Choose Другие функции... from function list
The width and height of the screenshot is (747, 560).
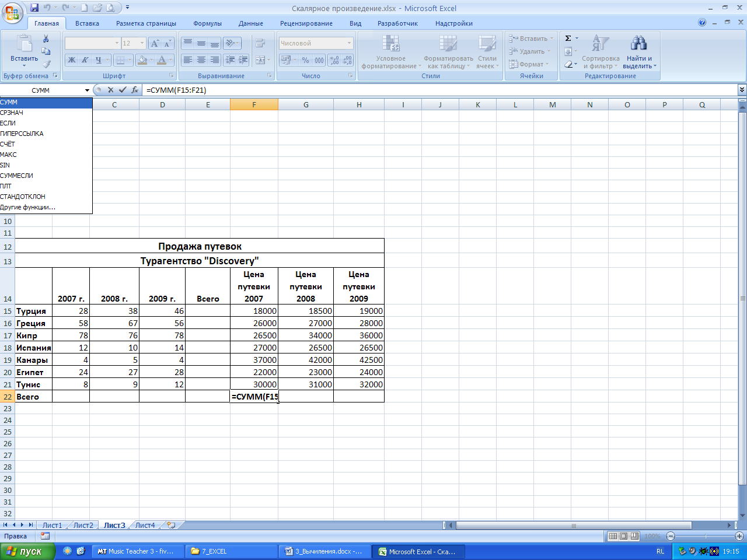46,207
